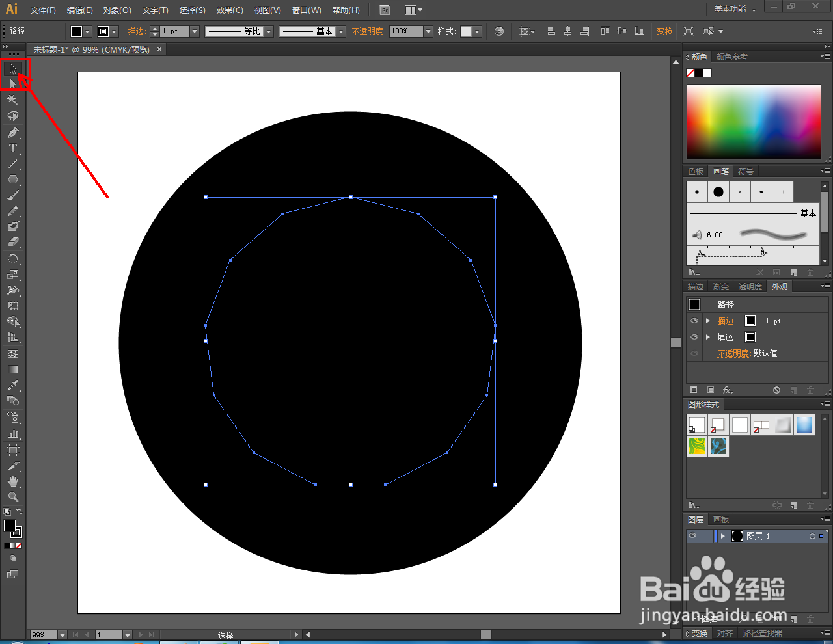Pick a color from the spectrum ramp
This screenshot has height=644, width=833.
coord(754,121)
